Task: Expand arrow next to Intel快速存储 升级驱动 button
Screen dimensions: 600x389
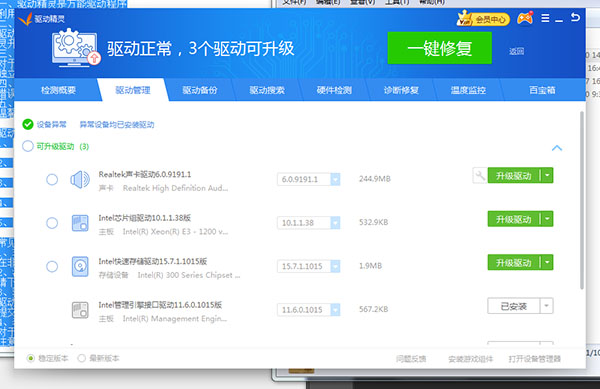Action: [x=547, y=262]
